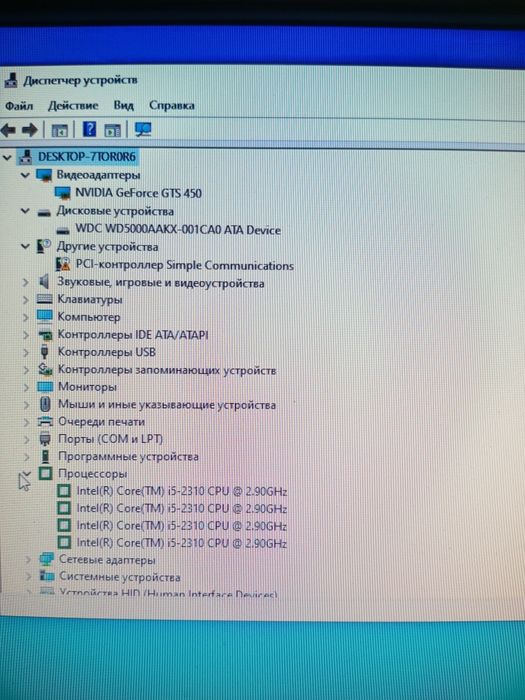Click the WDC WD5000AAKX drive icon
Viewport: 525px width, 700px height.
[x=63, y=231]
